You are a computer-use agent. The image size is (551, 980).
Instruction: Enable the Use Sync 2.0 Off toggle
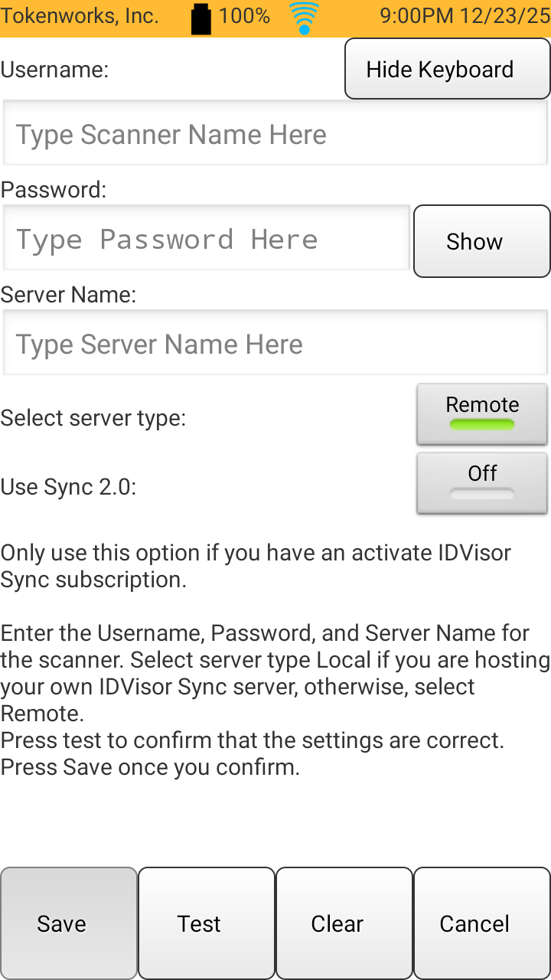coord(482,482)
